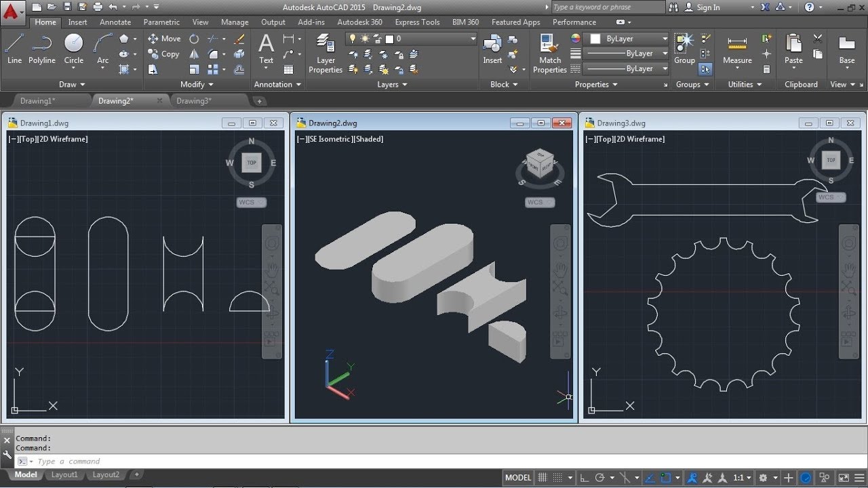Click the Cut scissors icon
This screenshot has width=868, height=488.
click(817, 39)
